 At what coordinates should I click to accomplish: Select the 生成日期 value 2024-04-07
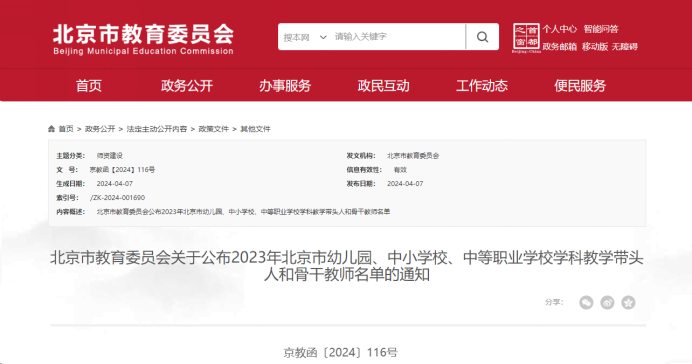coord(115,184)
